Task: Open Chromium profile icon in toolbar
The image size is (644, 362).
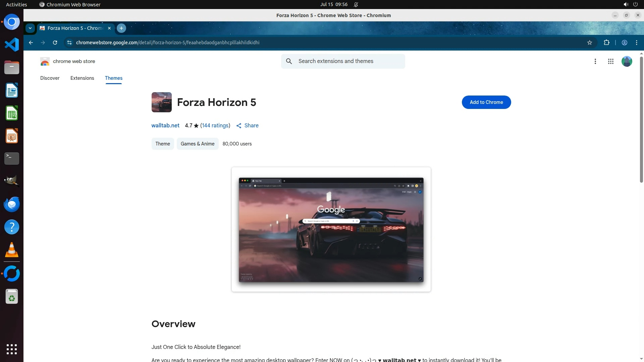Action: tap(625, 43)
